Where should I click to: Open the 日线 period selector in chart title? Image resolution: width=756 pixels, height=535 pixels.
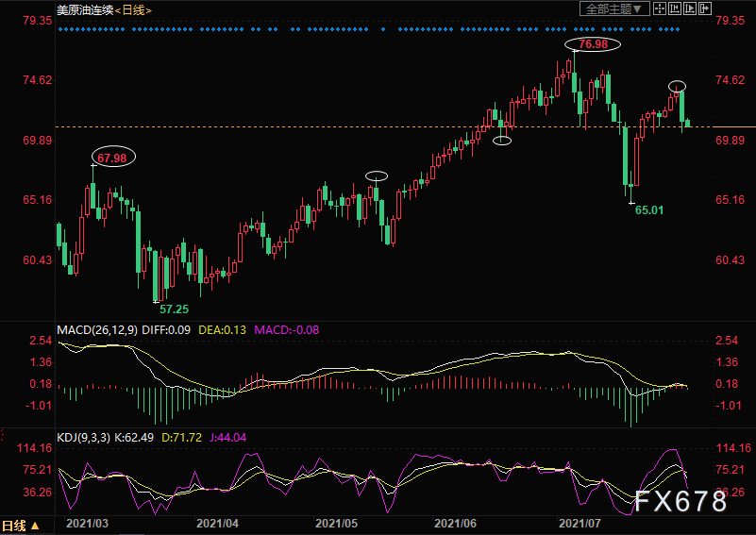tap(137, 9)
